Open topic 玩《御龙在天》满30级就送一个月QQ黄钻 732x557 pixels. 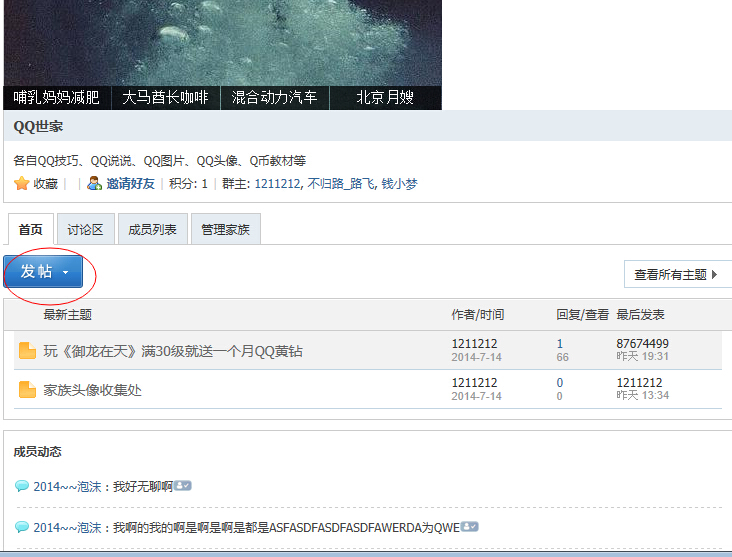pos(173,351)
